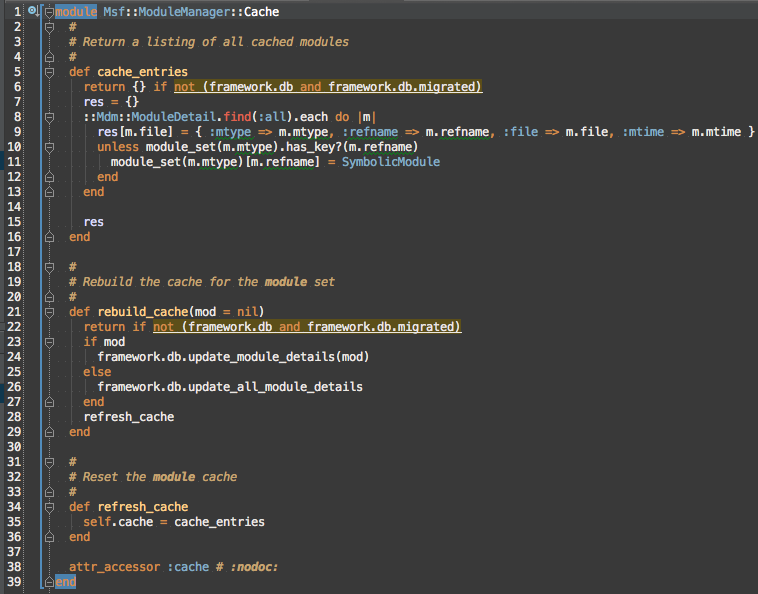The image size is (758, 594).
Task: Click the 'refresh_cache' call on line 28
Action: [x=129, y=416]
